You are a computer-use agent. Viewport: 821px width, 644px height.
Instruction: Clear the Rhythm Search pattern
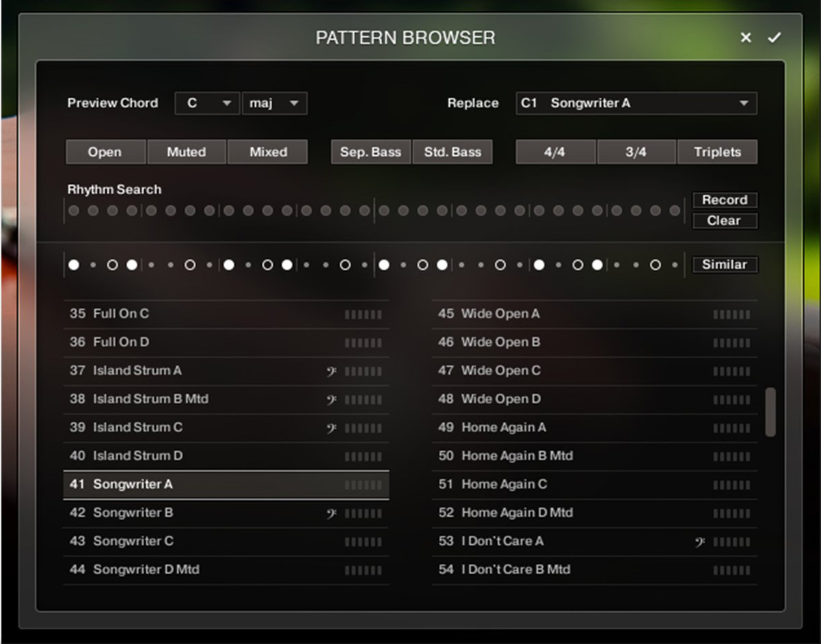pos(725,221)
